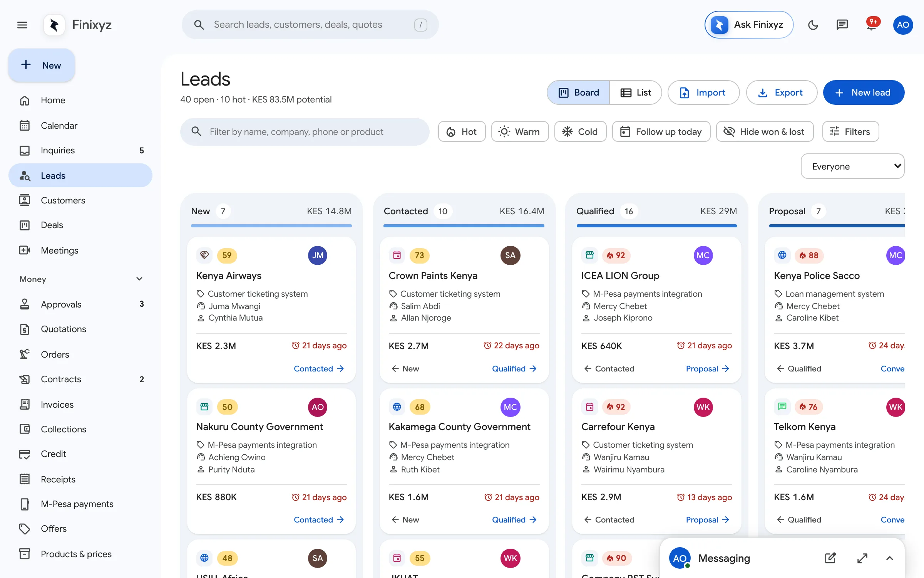Screen dimensions: 924x578
Task: Open the Customers page in sidebar
Action: click(80, 200)
